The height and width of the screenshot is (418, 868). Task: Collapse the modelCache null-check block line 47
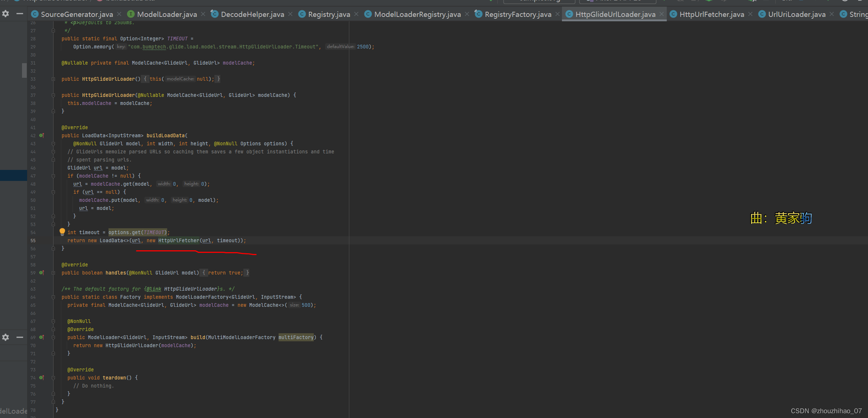(x=53, y=176)
